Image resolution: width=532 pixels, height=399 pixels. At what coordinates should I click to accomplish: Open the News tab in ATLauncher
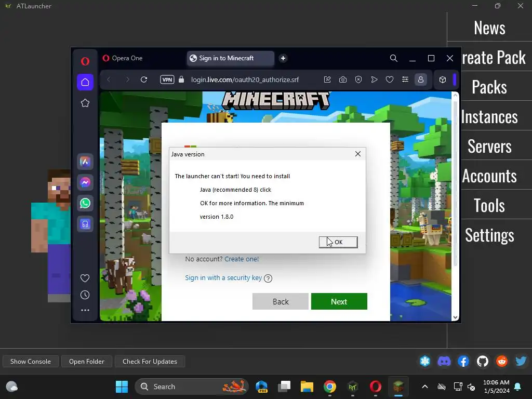click(x=489, y=28)
